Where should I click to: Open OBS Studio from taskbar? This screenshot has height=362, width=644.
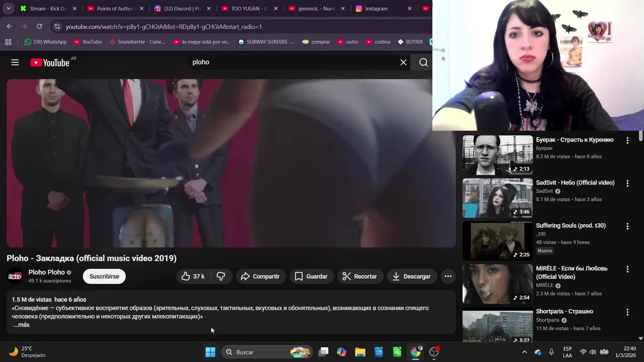pyautogui.click(x=434, y=352)
